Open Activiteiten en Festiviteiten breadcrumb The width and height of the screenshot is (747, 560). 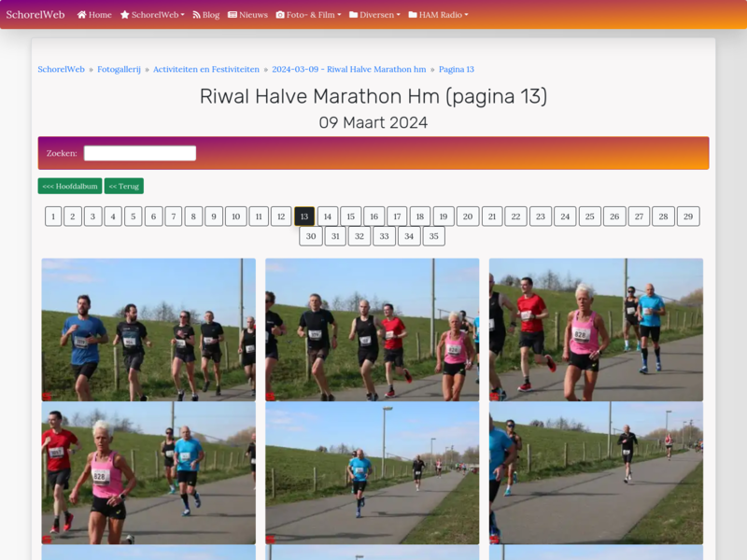206,69
